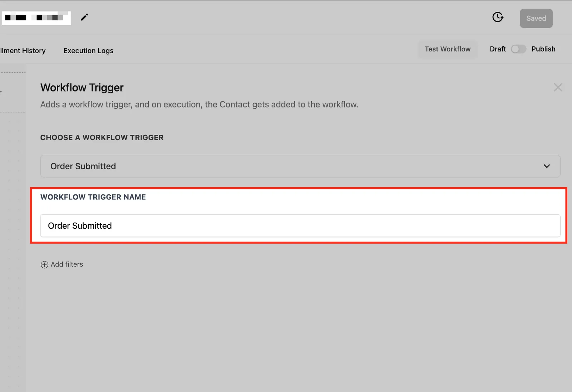This screenshot has height=392, width=572.
Task: Expand the Order Submitted trigger dropdown chevron
Action: (x=547, y=166)
